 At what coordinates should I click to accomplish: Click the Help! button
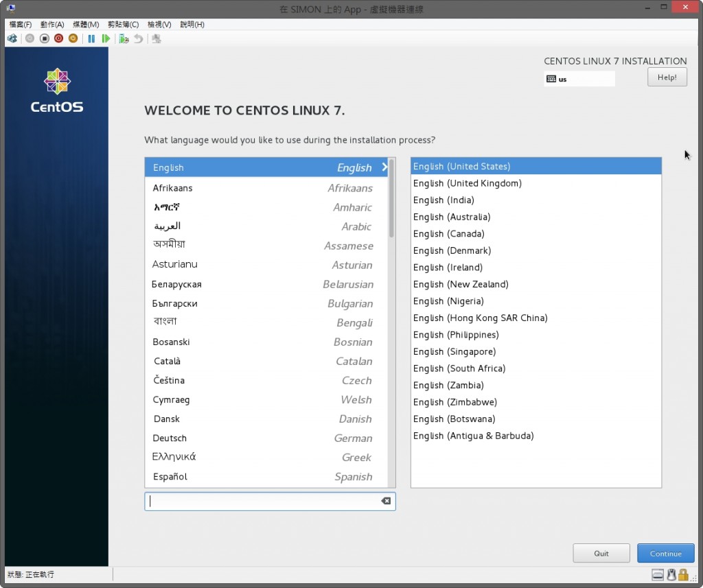pyautogui.click(x=667, y=77)
